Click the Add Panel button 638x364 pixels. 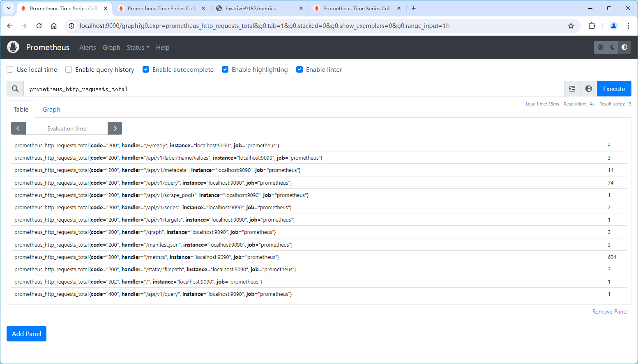point(27,334)
